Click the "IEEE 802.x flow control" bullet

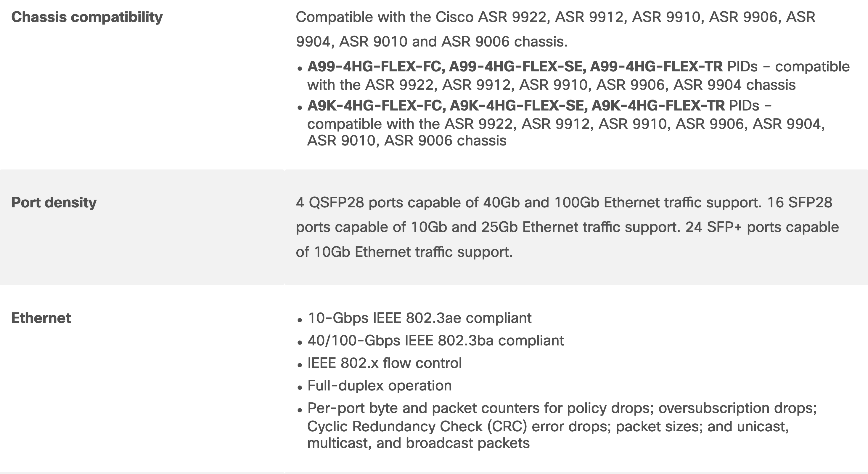click(384, 363)
